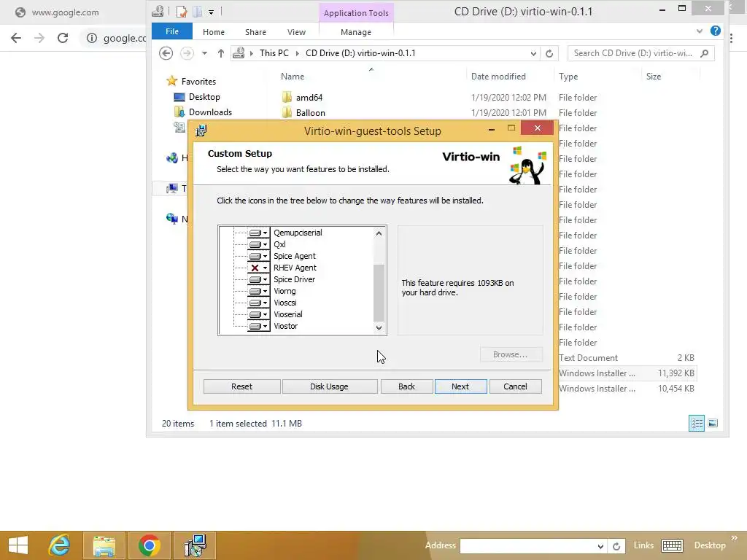Screen dimensions: 747x560
Task: Expand the Explorer ribbon chevron
Action: coord(700,31)
